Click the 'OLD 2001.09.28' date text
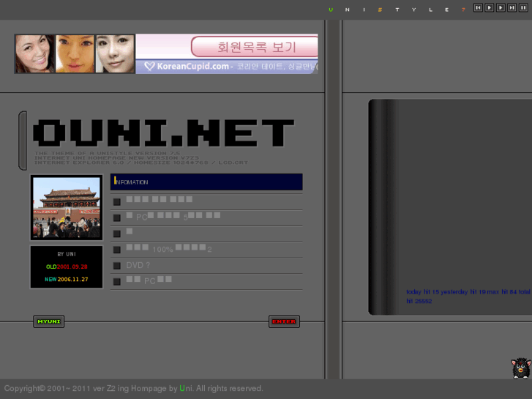 coord(67,266)
